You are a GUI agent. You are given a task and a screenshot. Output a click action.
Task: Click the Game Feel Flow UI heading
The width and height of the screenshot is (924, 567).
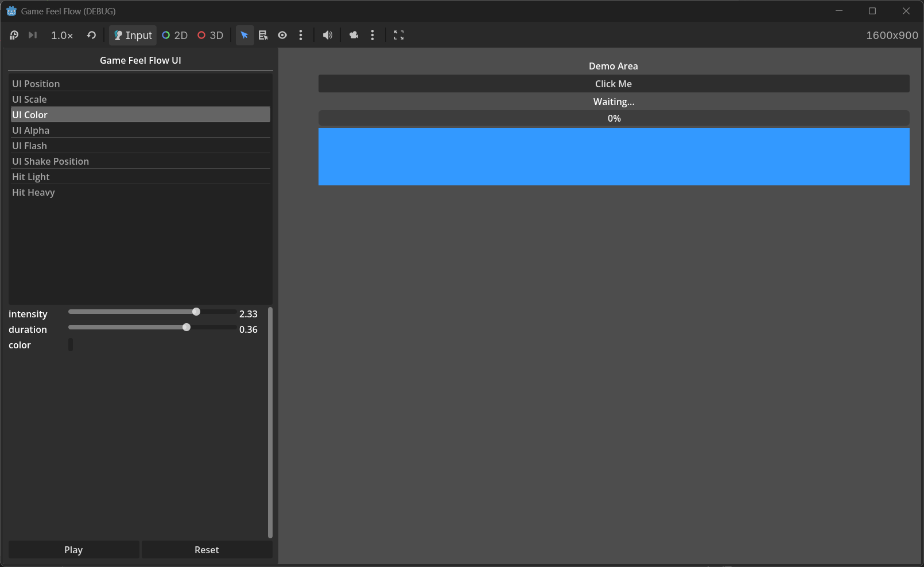pos(141,60)
